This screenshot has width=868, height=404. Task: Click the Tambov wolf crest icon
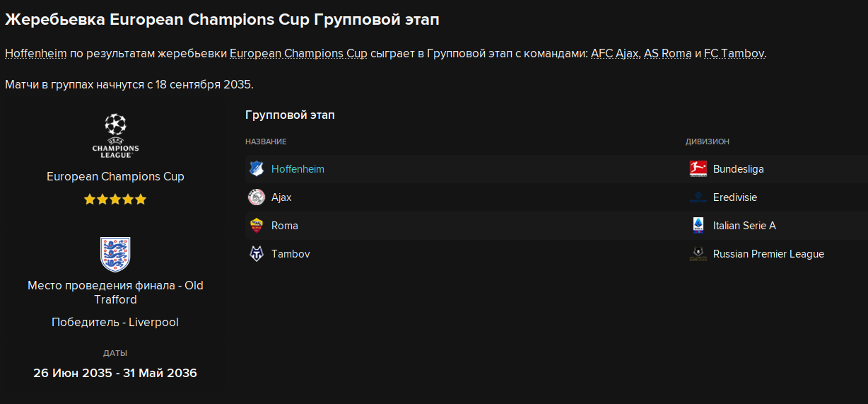tap(256, 254)
